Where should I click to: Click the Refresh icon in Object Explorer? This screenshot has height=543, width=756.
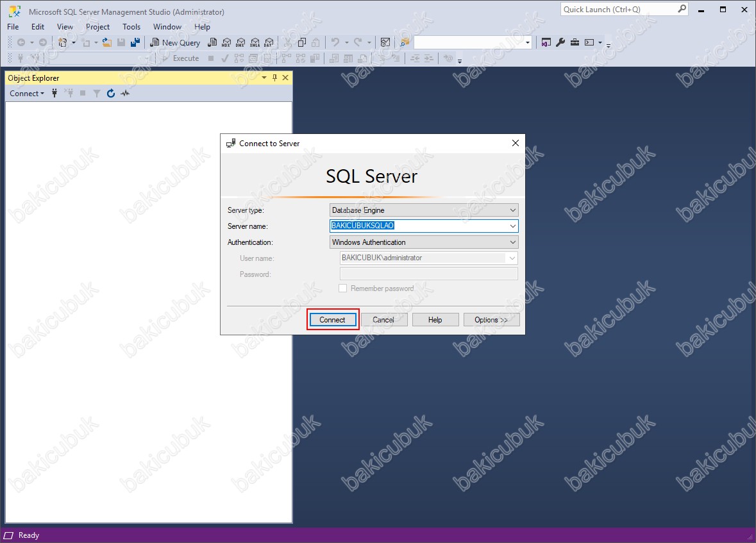coord(111,93)
